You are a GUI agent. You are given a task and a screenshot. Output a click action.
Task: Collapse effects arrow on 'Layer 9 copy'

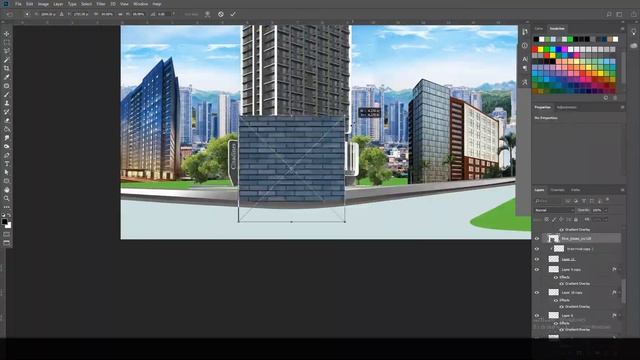(620, 269)
